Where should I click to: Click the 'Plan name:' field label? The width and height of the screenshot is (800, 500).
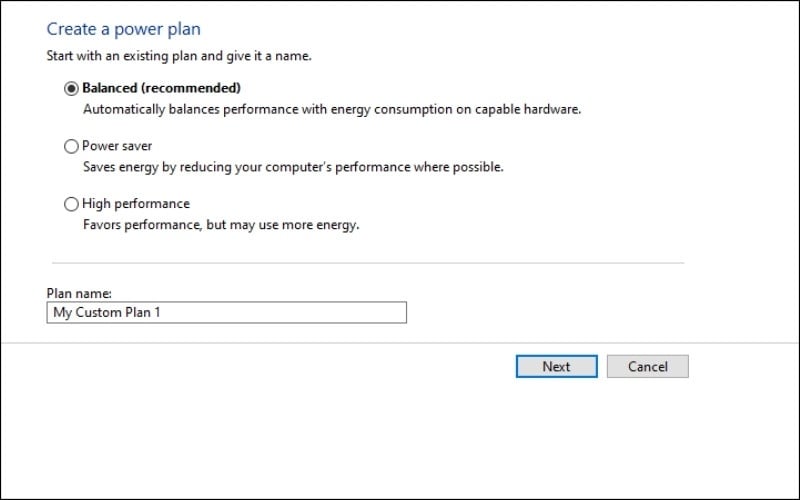[x=79, y=293]
